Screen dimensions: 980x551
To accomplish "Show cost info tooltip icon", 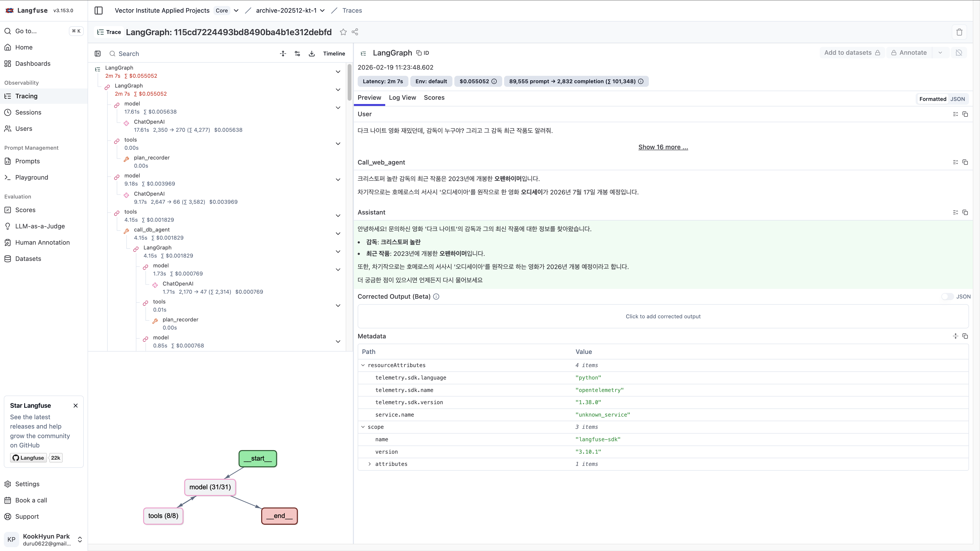I will point(494,81).
